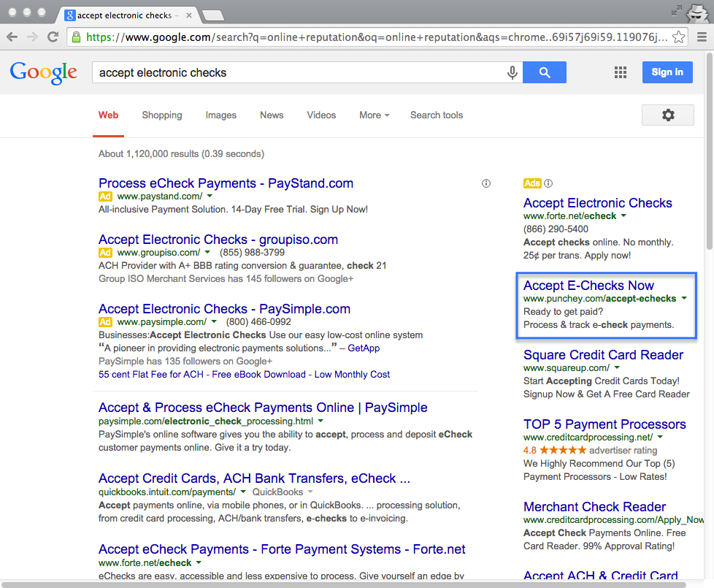Viewport: 714px width, 588px height.
Task: Open Merchant Check Reader ad
Action: coord(594,507)
